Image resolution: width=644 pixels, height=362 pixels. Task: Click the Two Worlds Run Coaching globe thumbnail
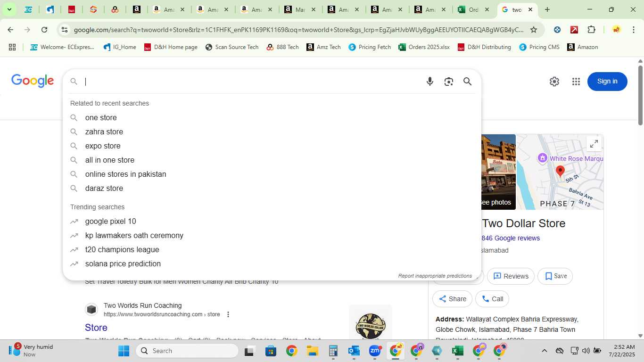point(371,323)
